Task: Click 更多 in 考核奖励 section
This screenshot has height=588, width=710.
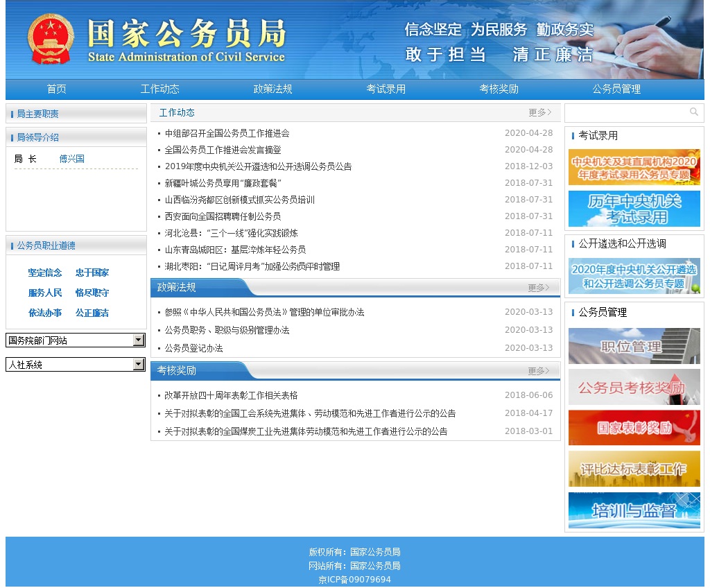Action: [x=539, y=371]
